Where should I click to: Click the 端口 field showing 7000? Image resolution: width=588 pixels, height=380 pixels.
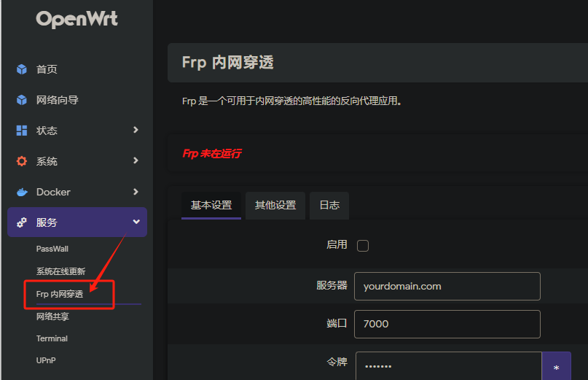click(x=447, y=324)
